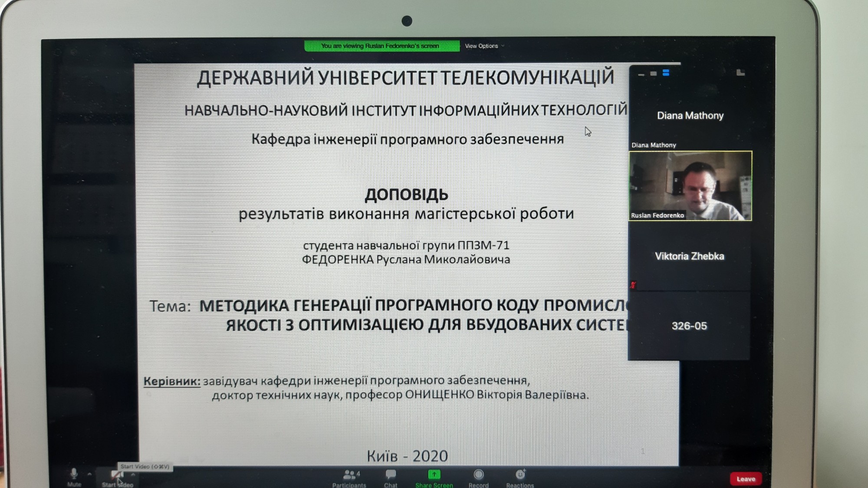The width and height of the screenshot is (868, 488).
Task: Click the 'Тема:' label on the slide
Action: pos(170,307)
